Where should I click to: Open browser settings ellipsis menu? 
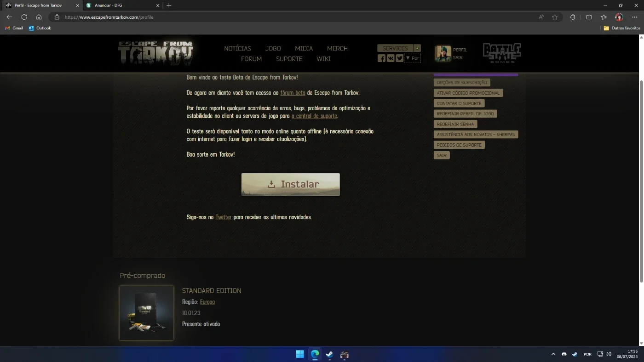634,17
